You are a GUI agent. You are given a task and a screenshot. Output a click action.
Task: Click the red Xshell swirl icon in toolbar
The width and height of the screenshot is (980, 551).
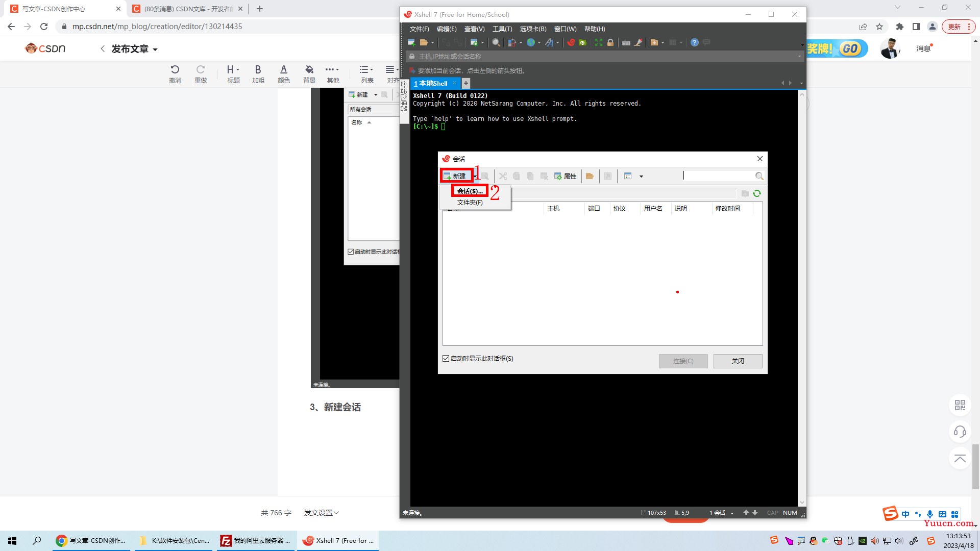571,42
